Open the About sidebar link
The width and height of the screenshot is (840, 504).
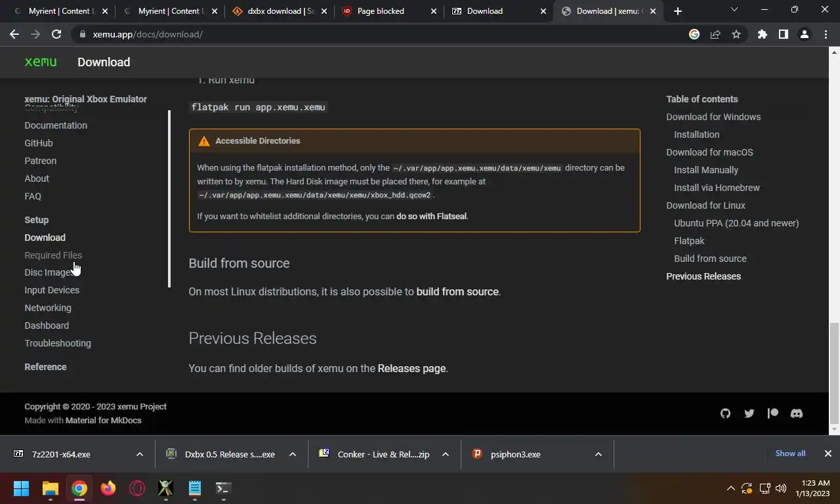tap(37, 178)
